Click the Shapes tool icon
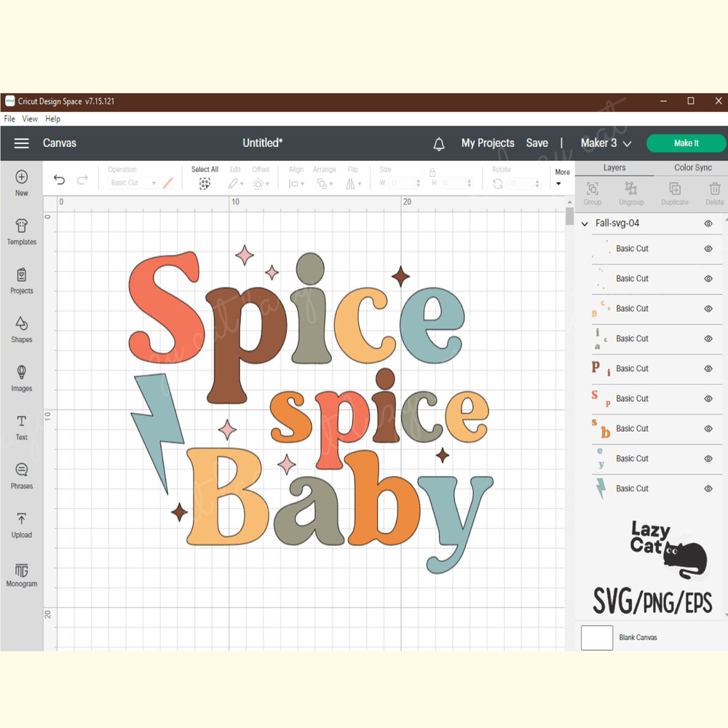728x728 pixels. click(22, 329)
